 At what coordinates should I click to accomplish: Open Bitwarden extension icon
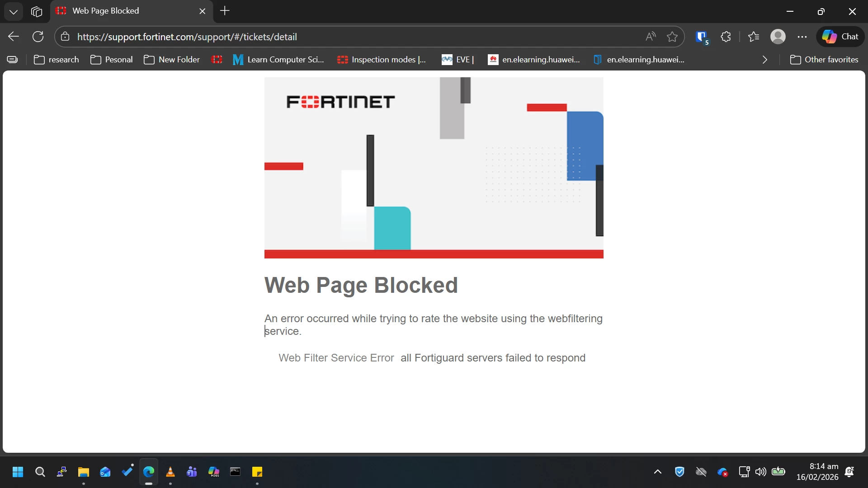pos(702,37)
